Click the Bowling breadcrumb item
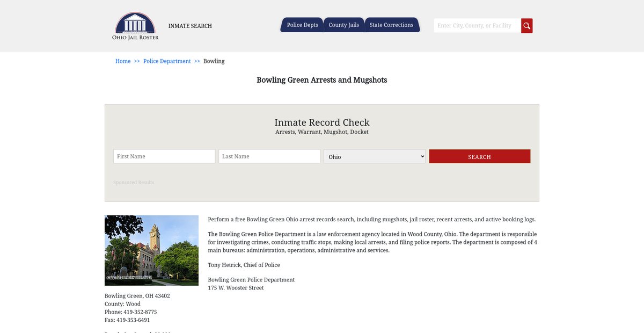This screenshot has height=333, width=644. 214,61
